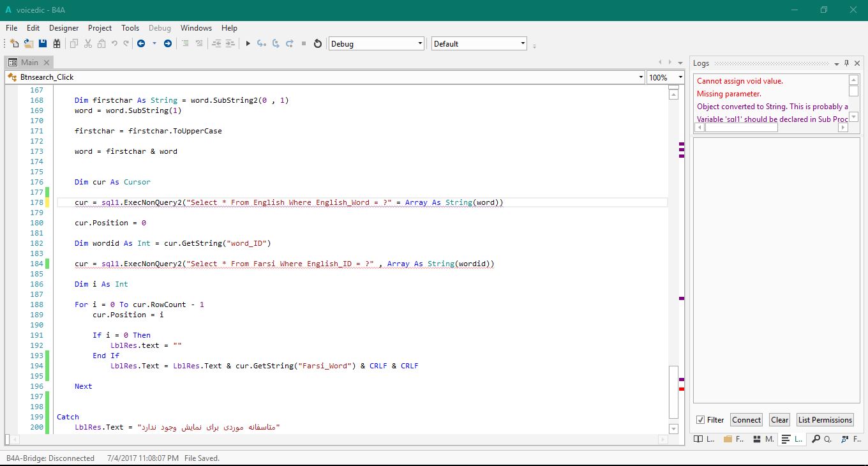Click the Restart circular arrow icon
The width and height of the screenshot is (868, 466).
(318, 43)
